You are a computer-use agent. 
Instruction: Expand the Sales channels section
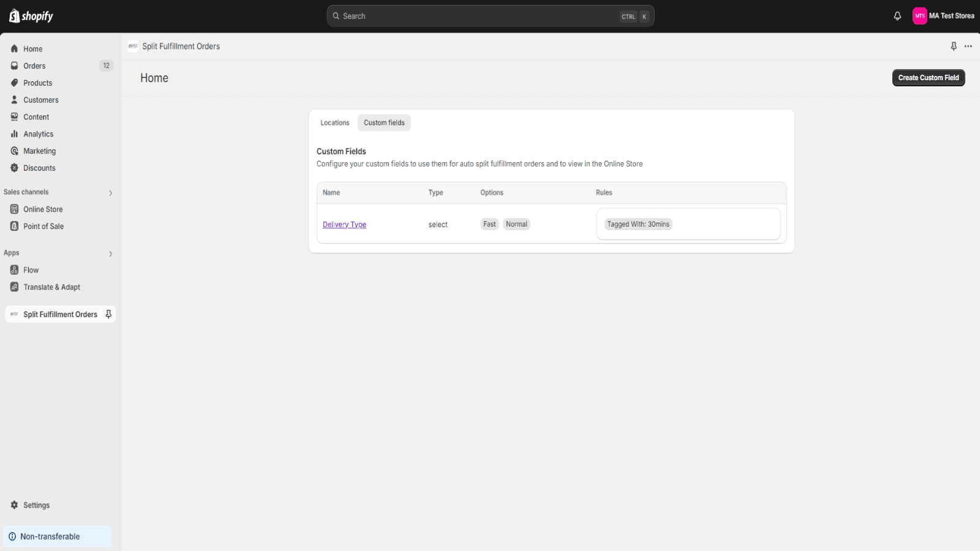(x=110, y=193)
